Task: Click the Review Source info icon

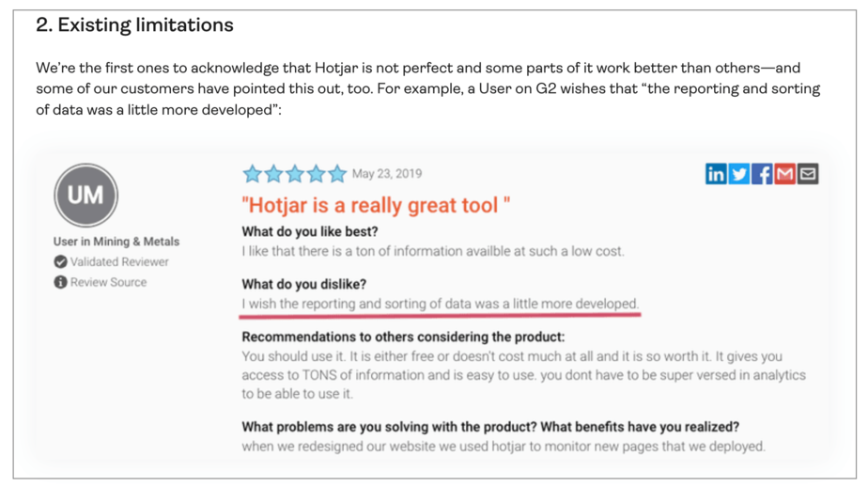Action: click(x=60, y=282)
